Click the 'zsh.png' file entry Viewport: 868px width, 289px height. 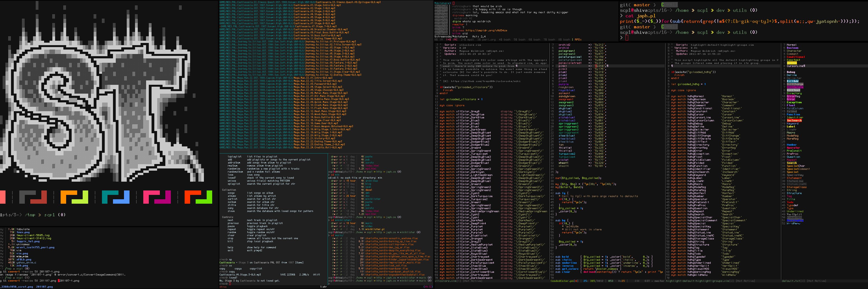pos(22,265)
